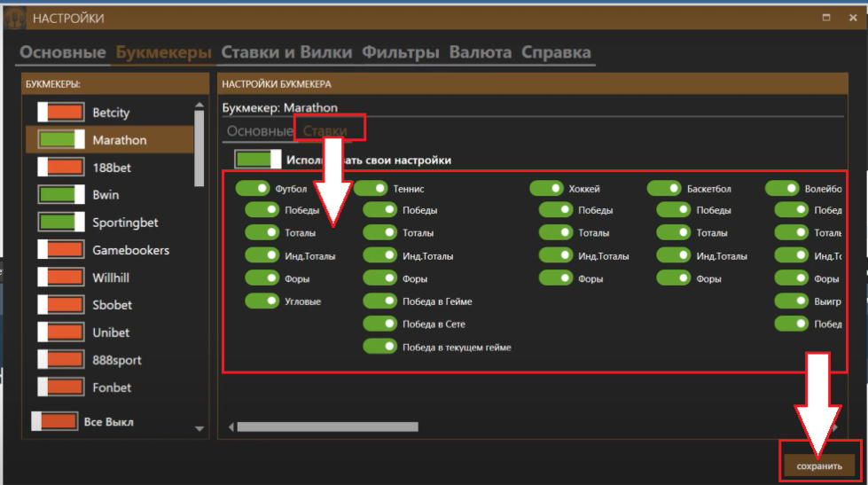The height and width of the screenshot is (485, 868).
Task: Select Bwin in the bookmakers list
Action: (106, 195)
